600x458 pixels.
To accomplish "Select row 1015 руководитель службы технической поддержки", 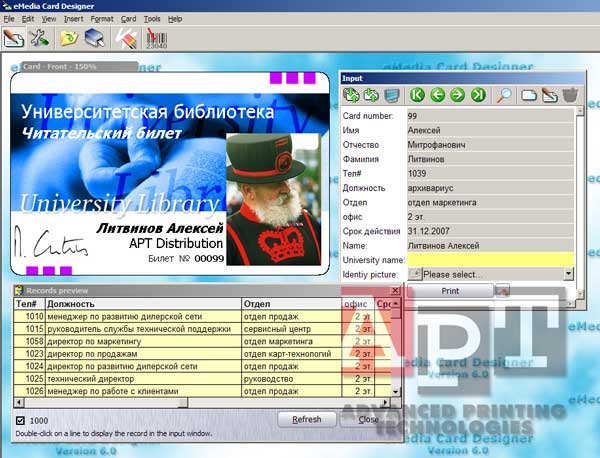I will [202, 329].
